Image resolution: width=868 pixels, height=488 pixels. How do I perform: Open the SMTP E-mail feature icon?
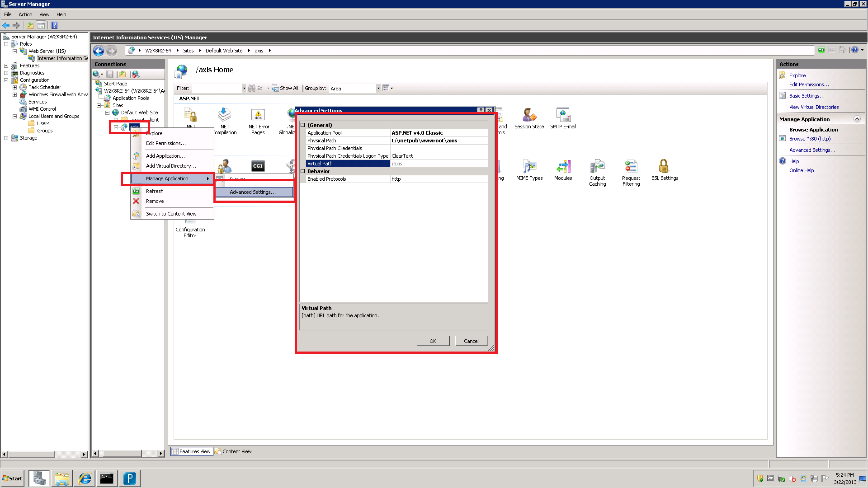point(563,118)
